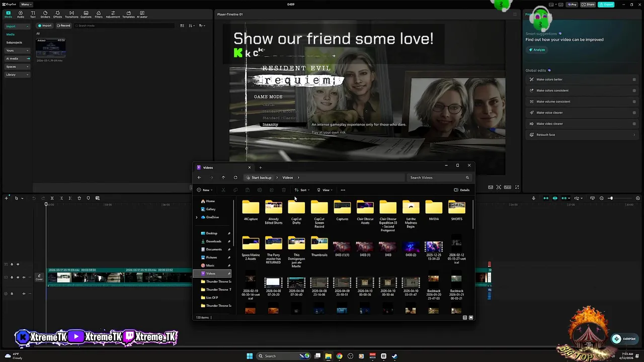Viewport: 644px width, 362px height.
Task: Click the Windows Start button
Action: click(250, 356)
